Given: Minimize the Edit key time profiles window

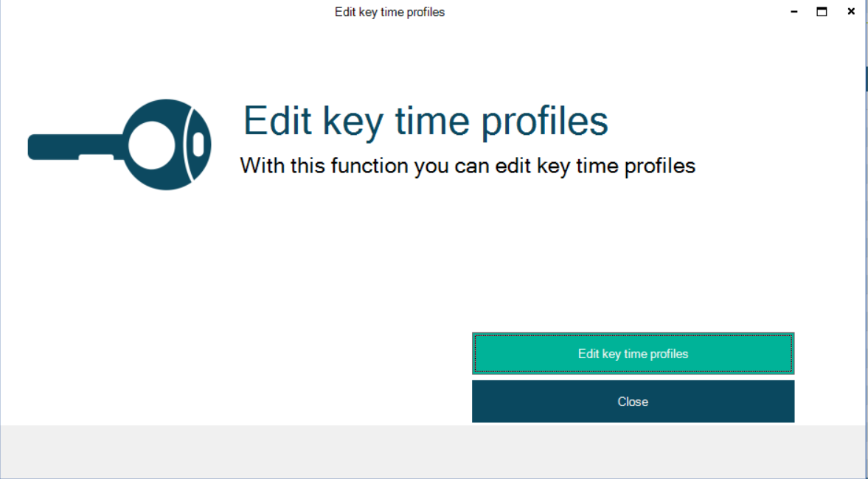Looking at the screenshot, I should [794, 12].
